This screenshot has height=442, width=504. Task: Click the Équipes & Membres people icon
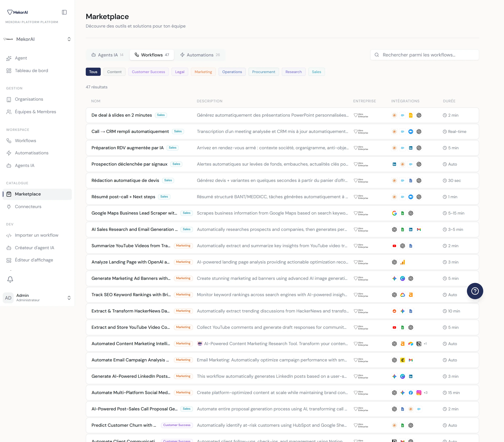pos(9,112)
